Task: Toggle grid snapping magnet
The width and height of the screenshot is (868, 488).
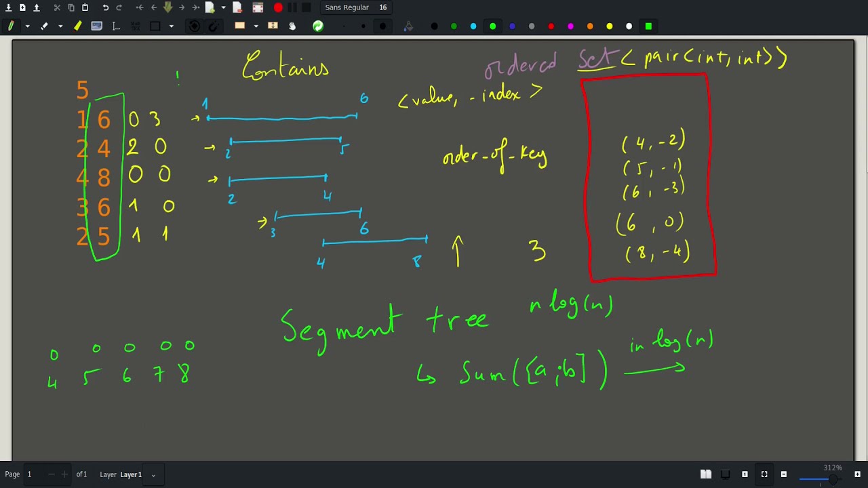Action: pos(213,26)
